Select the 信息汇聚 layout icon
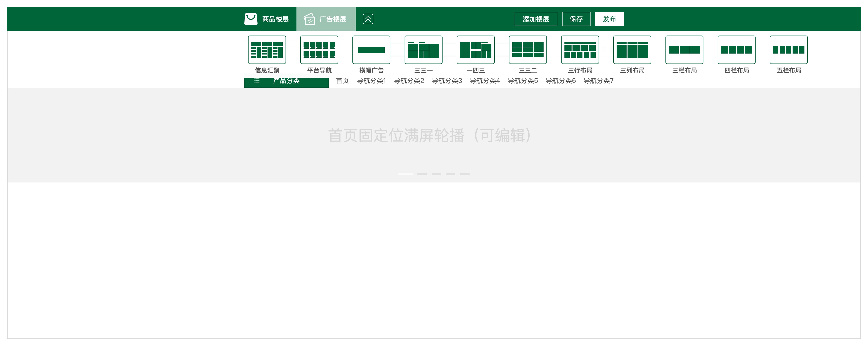The width and height of the screenshot is (868, 346). click(x=267, y=50)
